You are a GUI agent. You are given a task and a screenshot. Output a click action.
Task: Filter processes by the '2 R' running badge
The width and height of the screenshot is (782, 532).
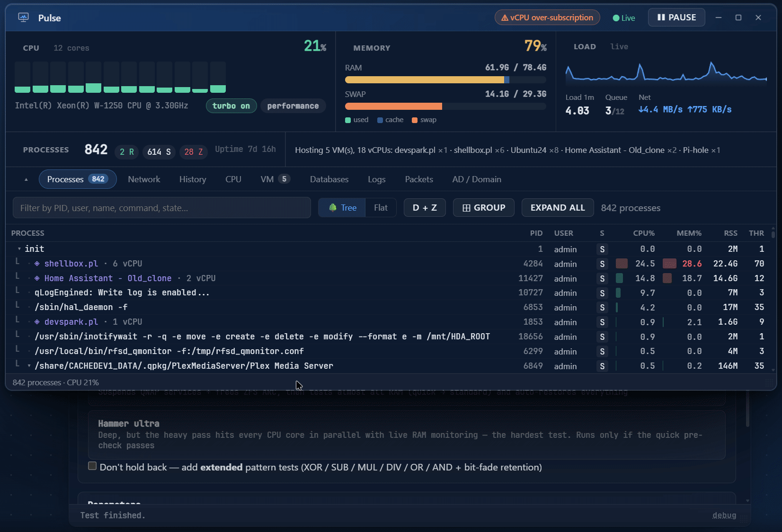tap(126, 152)
